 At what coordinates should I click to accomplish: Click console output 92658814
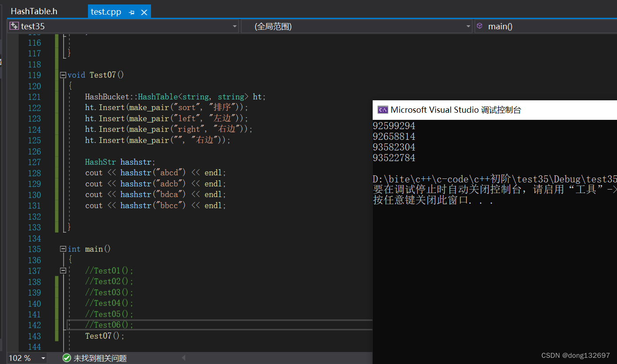tap(394, 137)
